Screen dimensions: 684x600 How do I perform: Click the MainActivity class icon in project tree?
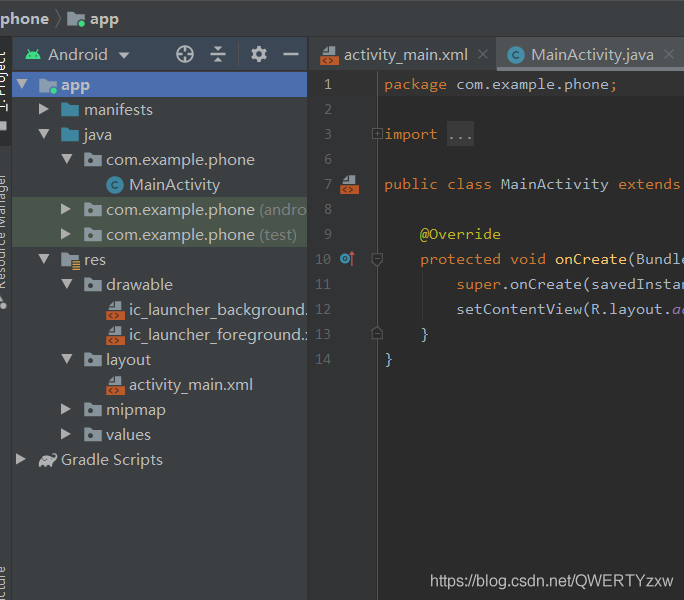coord(114,185)
